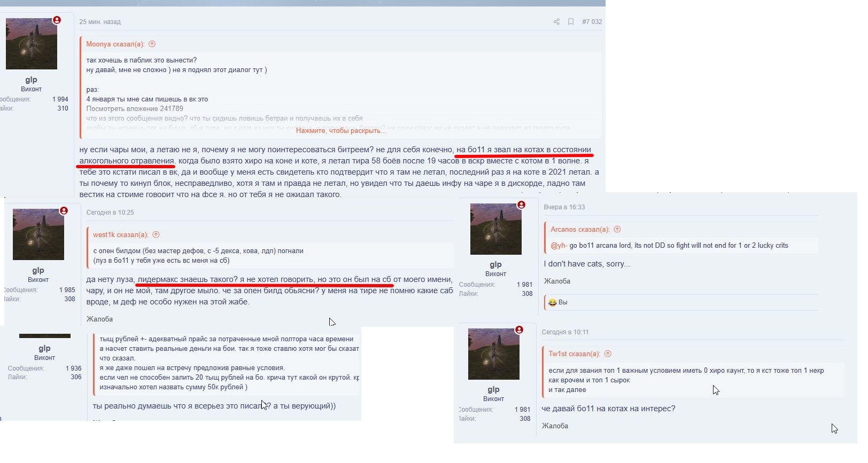Image resolution: width=868 pixels, height=463 pixels.
Task: Open the @yh- mention in Arcanos's quote
Action: pyautogui.click(x=559, y=246)
